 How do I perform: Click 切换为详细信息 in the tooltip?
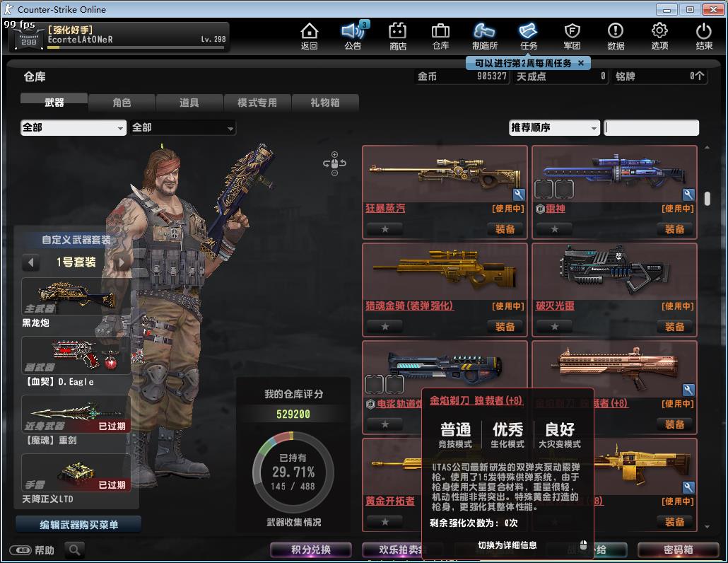coord(507,545)
